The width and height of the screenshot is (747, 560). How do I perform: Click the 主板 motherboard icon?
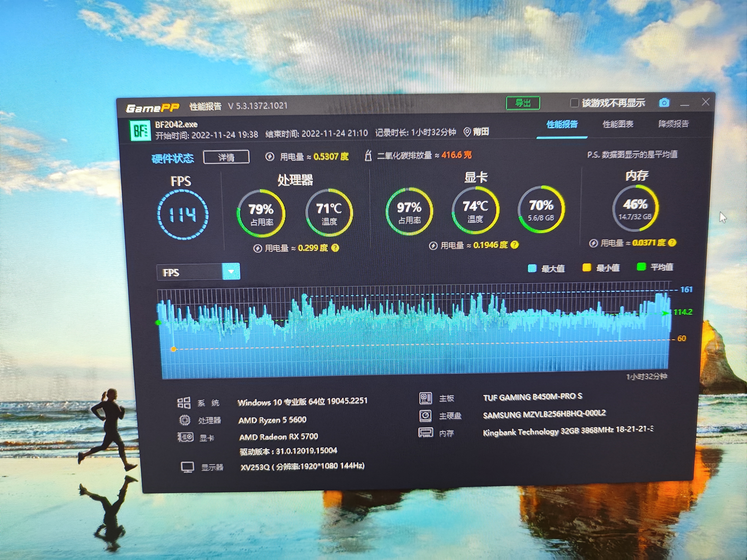[425, 398]
